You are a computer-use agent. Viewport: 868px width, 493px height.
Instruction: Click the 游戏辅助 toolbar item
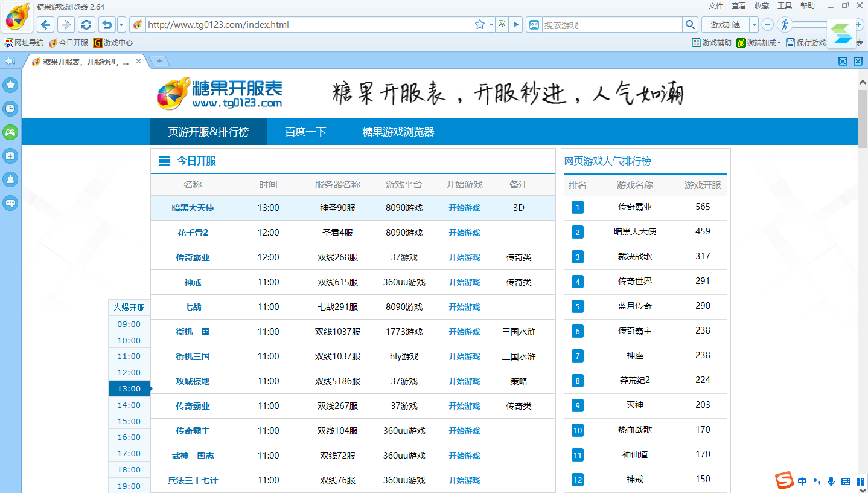[x=712, y=43]
